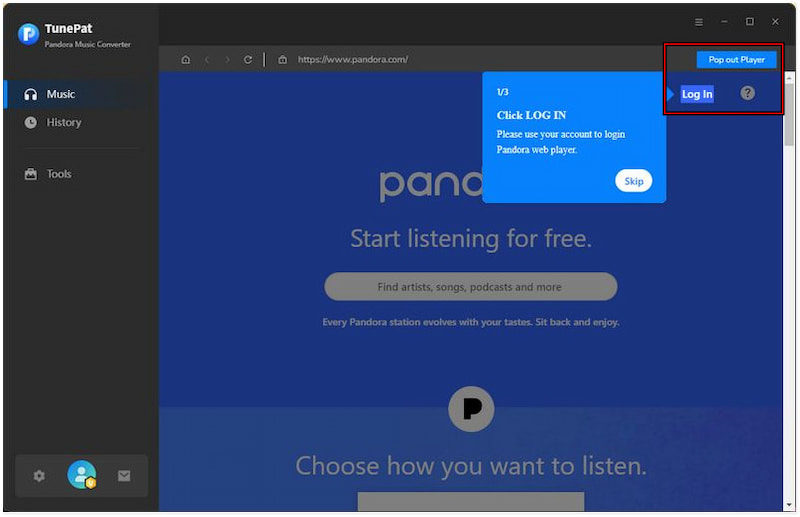
Task: Click the scrollbar down arrow
Action: 789,505
